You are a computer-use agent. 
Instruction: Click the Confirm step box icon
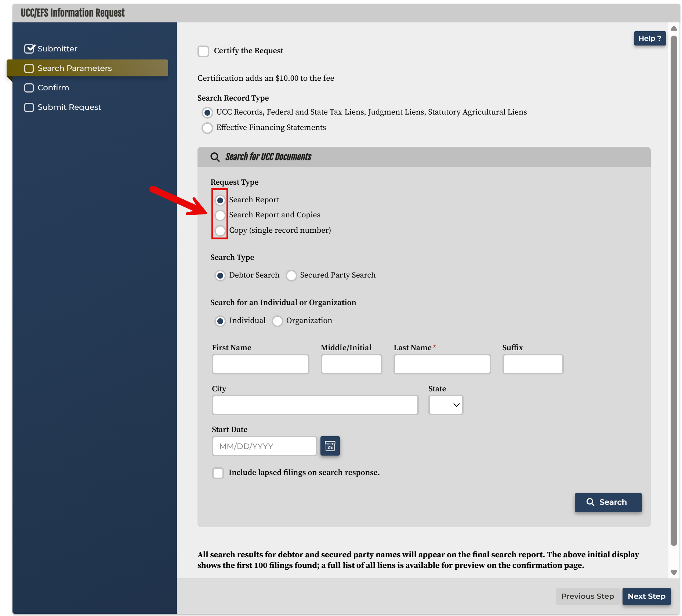29,88
